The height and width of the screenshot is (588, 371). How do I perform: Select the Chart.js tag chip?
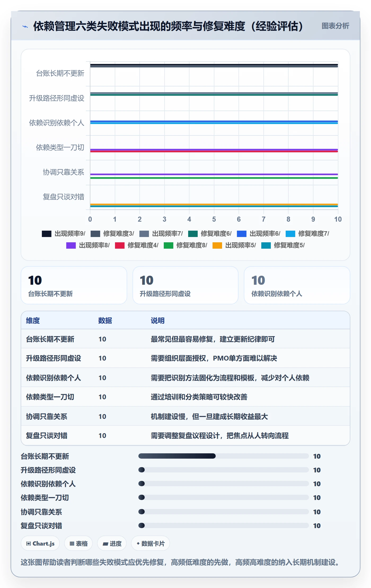point(40,543)
